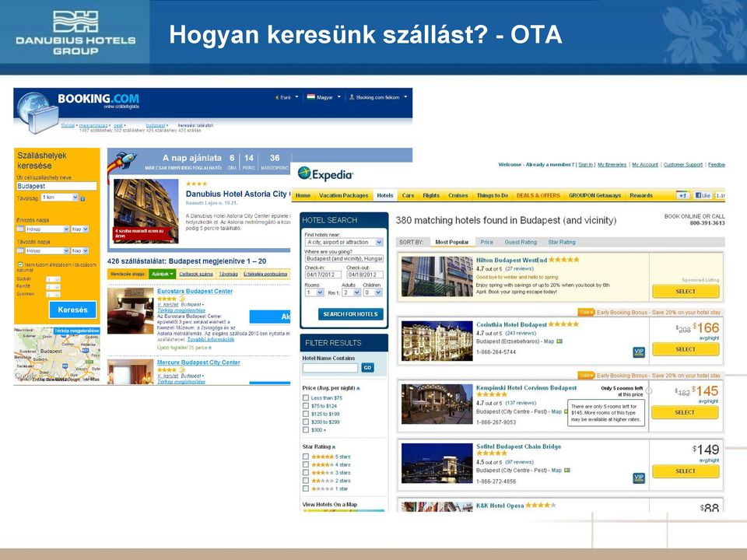Check the $200 to $299 price filter
747x560 pixels.
306,422
